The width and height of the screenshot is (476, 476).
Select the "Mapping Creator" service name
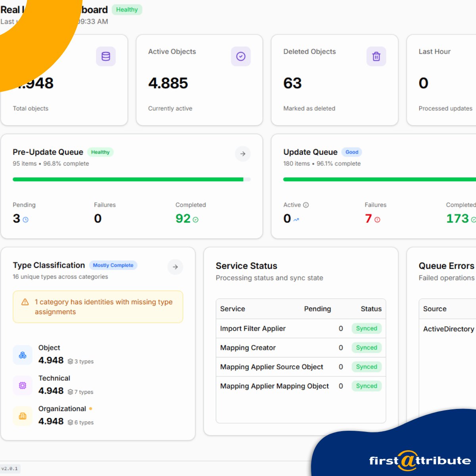248,348
